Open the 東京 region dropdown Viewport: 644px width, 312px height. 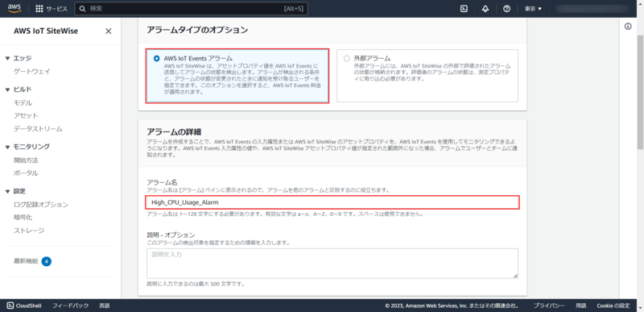click(x=533, y=9)
